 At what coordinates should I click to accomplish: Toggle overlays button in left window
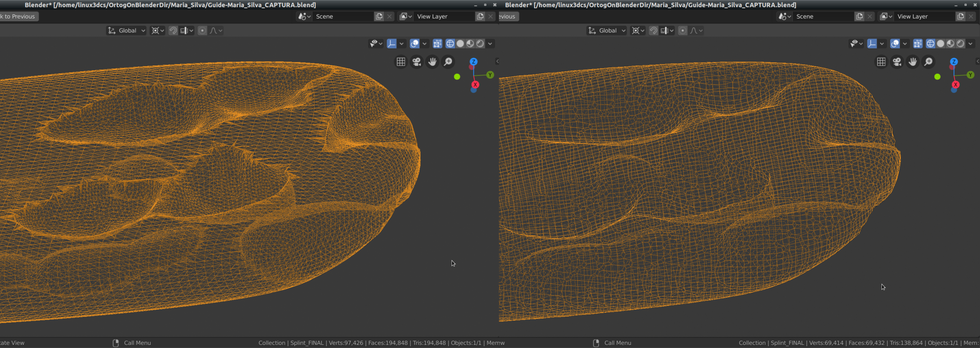tap(414, 44)
